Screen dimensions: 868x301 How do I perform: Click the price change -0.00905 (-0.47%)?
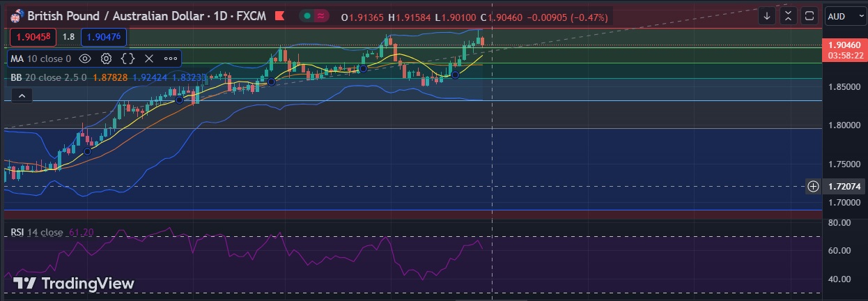coord(568,17)
